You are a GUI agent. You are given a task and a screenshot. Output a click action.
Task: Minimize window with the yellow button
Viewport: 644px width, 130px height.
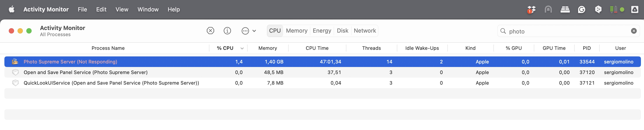pyautogui.click(x=20, y=31)
